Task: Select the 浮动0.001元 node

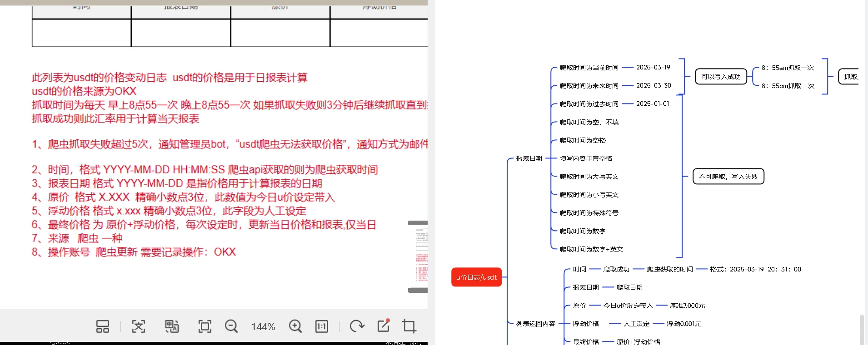Action: [684, 324]
